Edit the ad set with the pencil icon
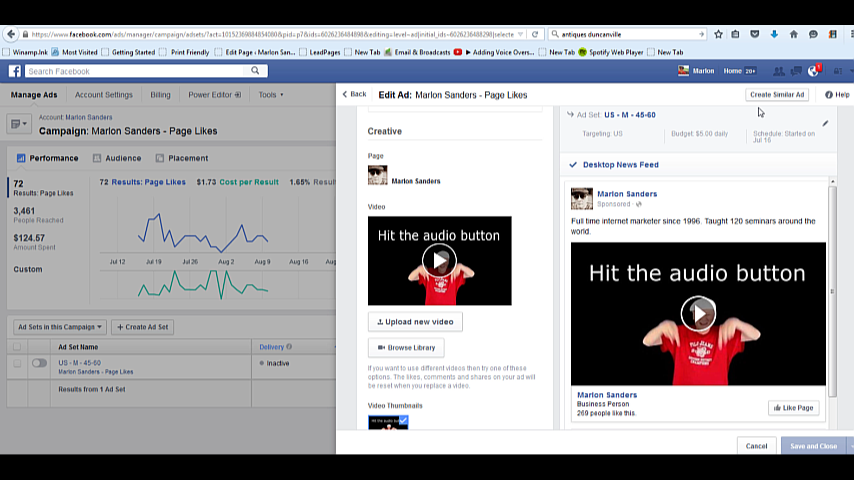Viewport: 854px width, 480px height. point(825,124)
